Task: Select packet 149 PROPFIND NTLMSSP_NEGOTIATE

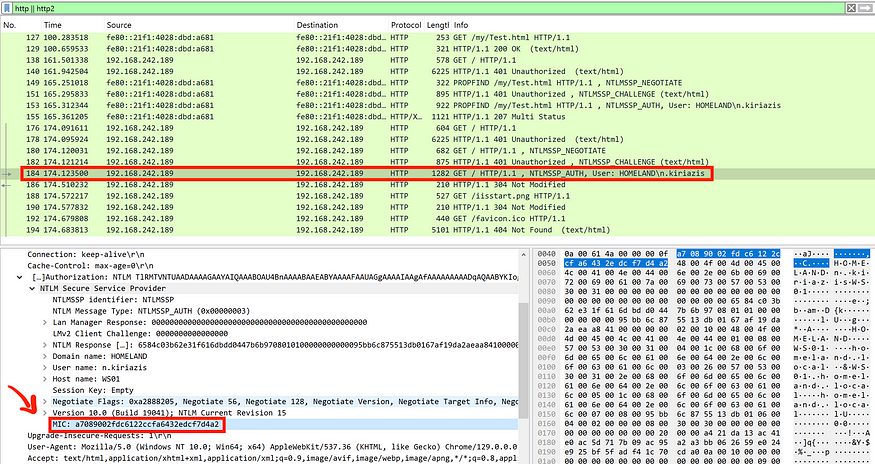Action: coord(438,83)
